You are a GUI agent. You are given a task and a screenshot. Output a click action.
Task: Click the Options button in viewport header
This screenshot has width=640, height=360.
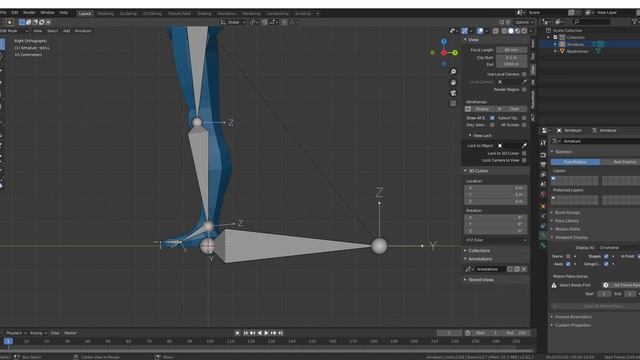tap(523, 22)
